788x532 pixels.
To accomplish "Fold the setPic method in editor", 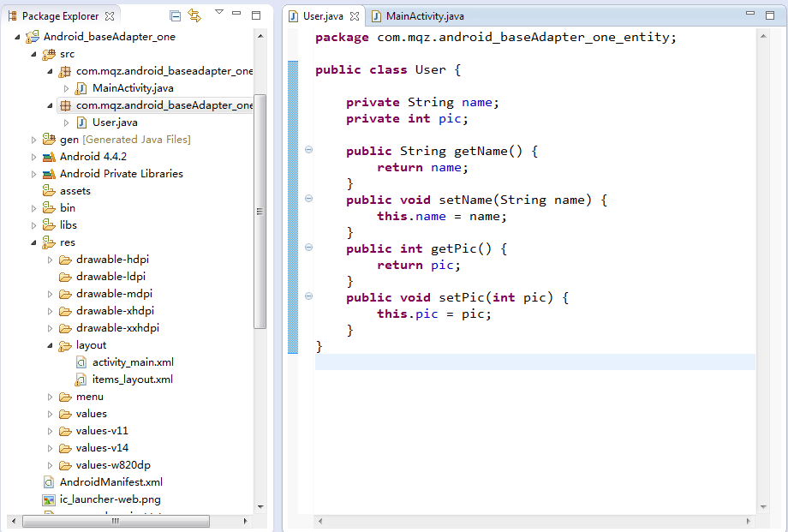I will point(308,296).
